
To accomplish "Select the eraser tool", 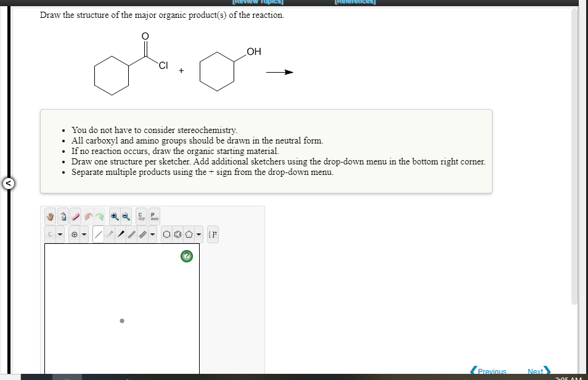I will [75, 217].
